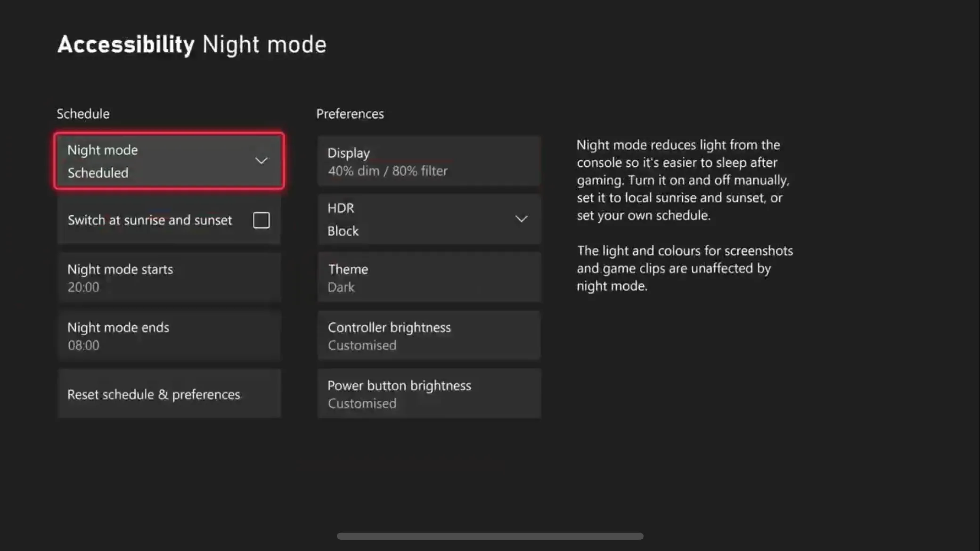The height and width of the screenshot is (551, 980).
Task: Enable Night mode scheduled toggle
Action: pos(169,161)
